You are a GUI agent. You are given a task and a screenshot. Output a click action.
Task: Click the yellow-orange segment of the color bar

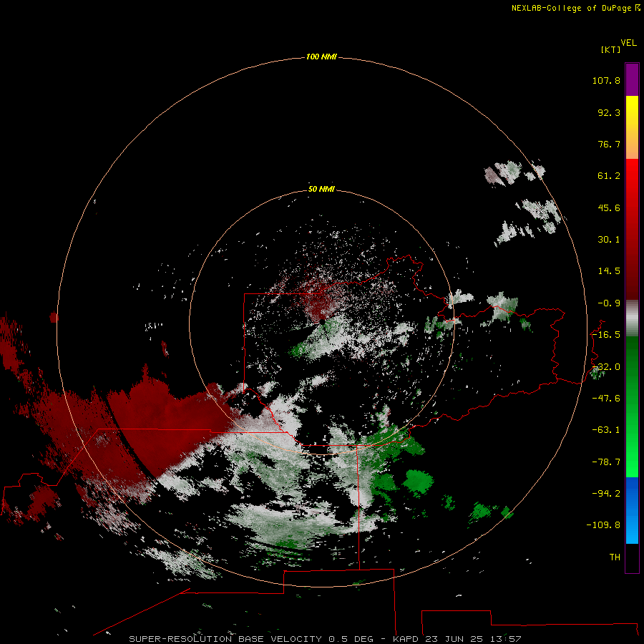pos(632,127)
